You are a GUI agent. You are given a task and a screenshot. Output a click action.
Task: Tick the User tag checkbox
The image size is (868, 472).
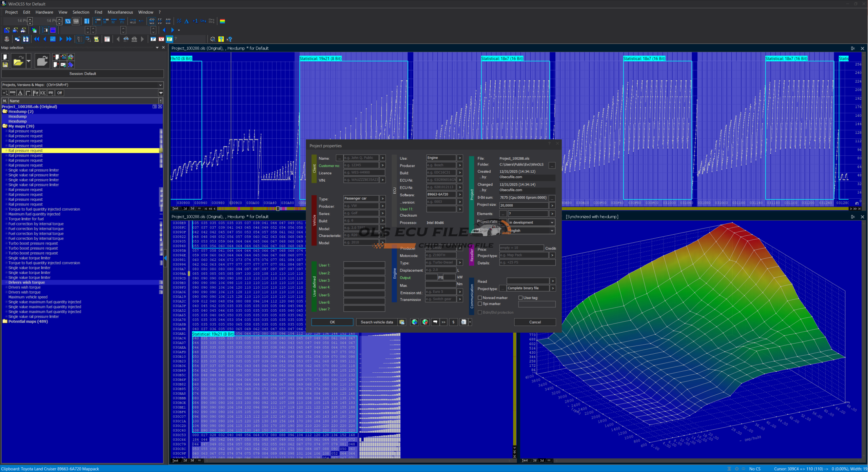click(520, 298)
